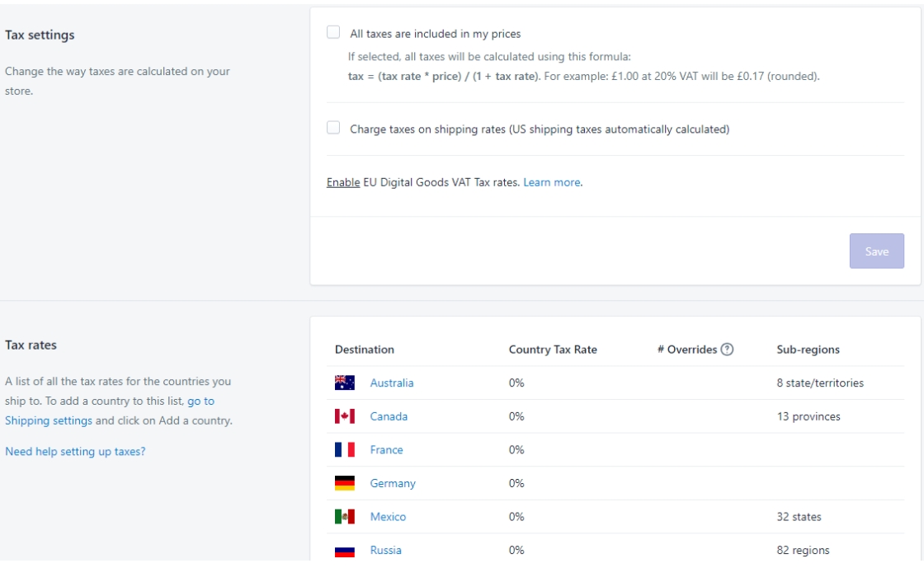
Task: Enable 'All taxes are included in my prices'
Action: 333,33
